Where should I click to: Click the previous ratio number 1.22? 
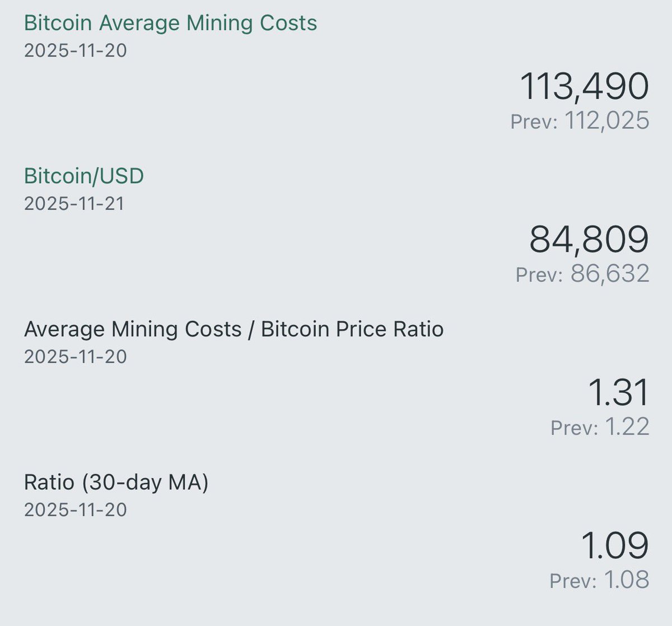tap(627, 427)
